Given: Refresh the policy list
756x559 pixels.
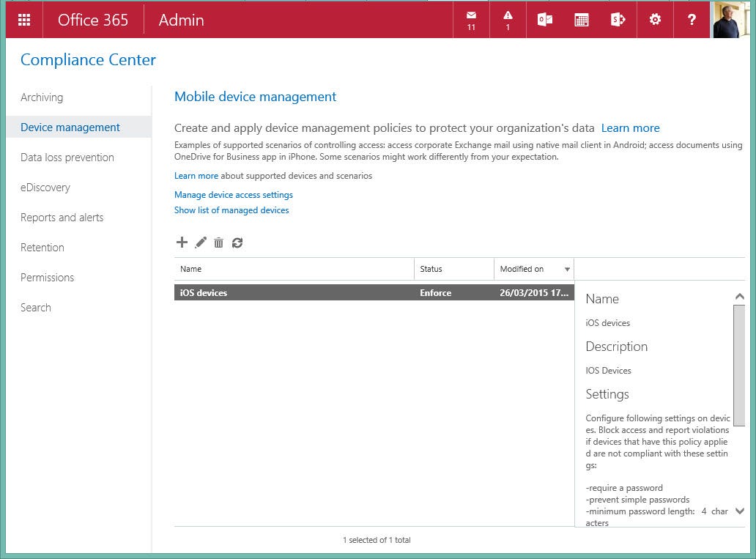Looking at the screenshot, I should click(x=237, y=242).
